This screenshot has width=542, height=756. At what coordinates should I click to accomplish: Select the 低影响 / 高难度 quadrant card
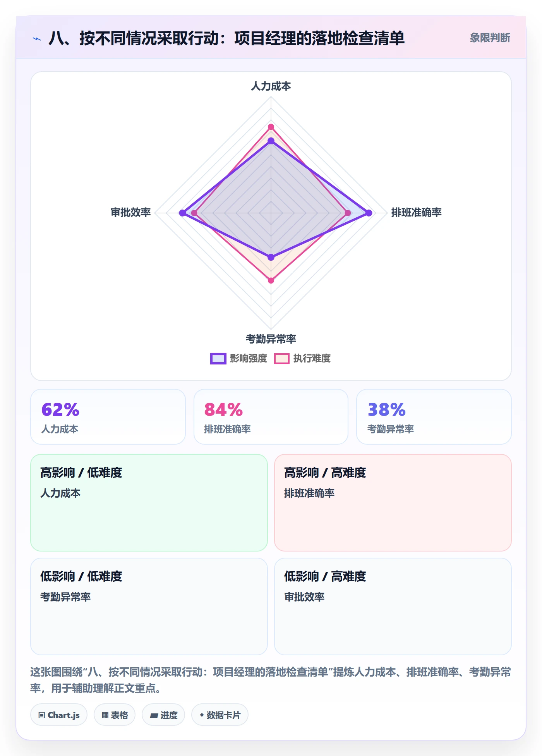(x=393, y=607)
